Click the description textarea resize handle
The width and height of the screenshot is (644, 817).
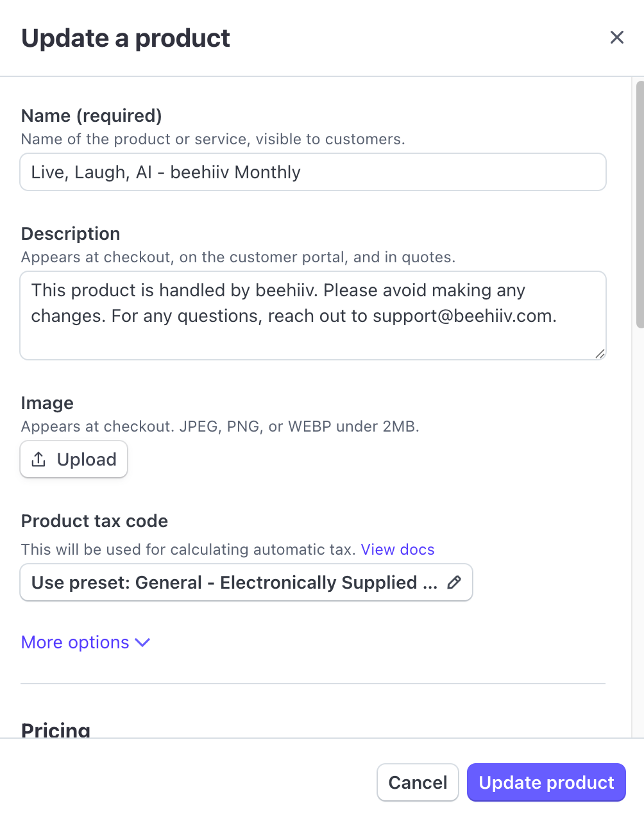(x=600, y=353)
